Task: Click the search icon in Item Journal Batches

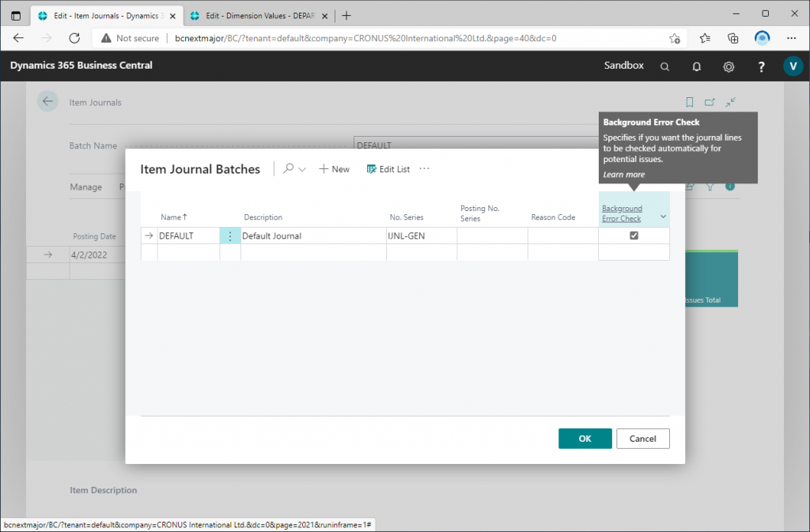Action: pyautogui.click(x=289, y=169)
